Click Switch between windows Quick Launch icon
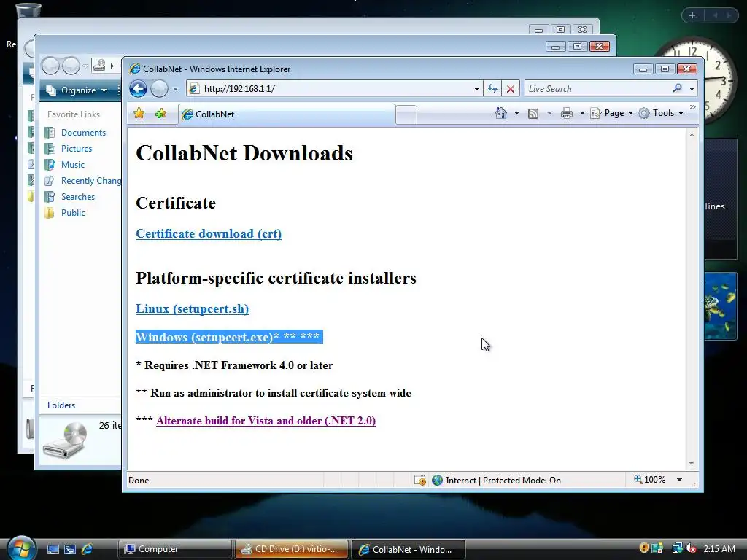Screen dimensions: 747x560 69,550
